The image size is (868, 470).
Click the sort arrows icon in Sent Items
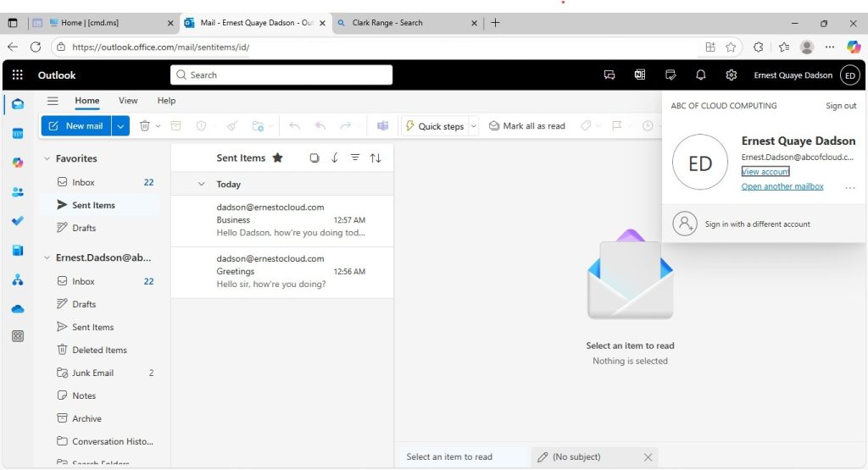[x=376, y=158]
